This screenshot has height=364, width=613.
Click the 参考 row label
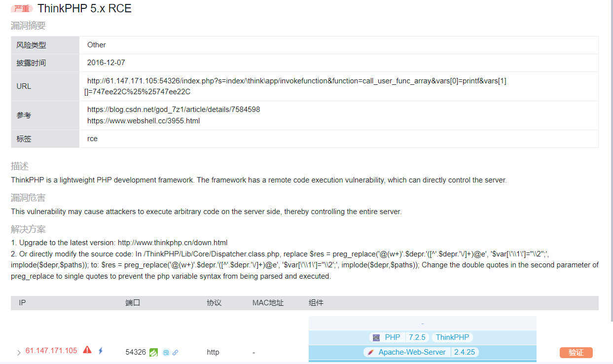pyautogui.click(x=24, y=115)
